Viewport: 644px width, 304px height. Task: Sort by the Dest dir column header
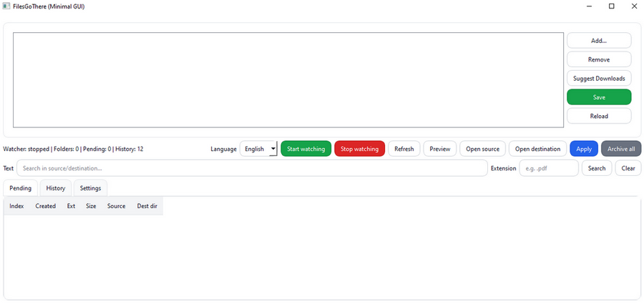[147, 206]
